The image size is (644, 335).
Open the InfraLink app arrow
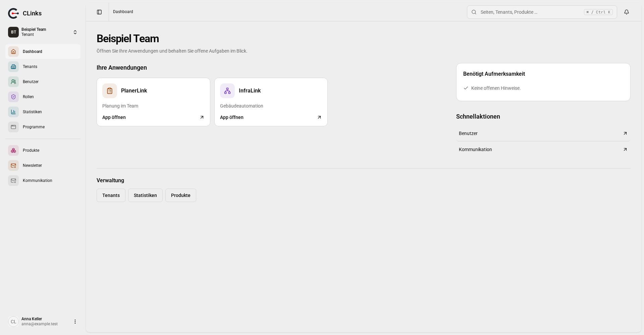(319, 117)
